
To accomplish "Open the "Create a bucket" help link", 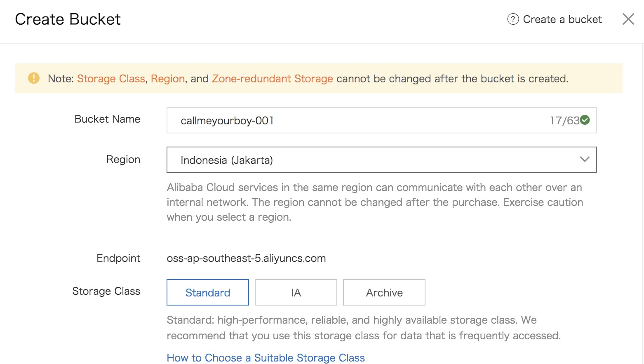I will click(562, 19).
